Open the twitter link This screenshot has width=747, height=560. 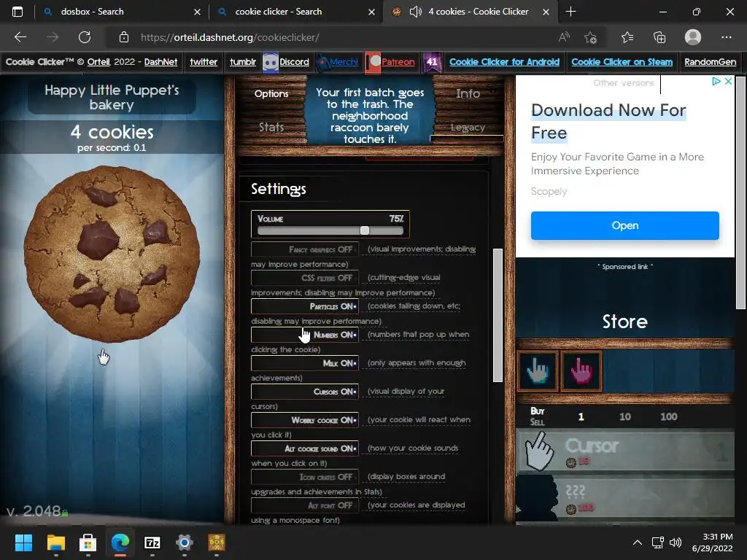(204, 62)
